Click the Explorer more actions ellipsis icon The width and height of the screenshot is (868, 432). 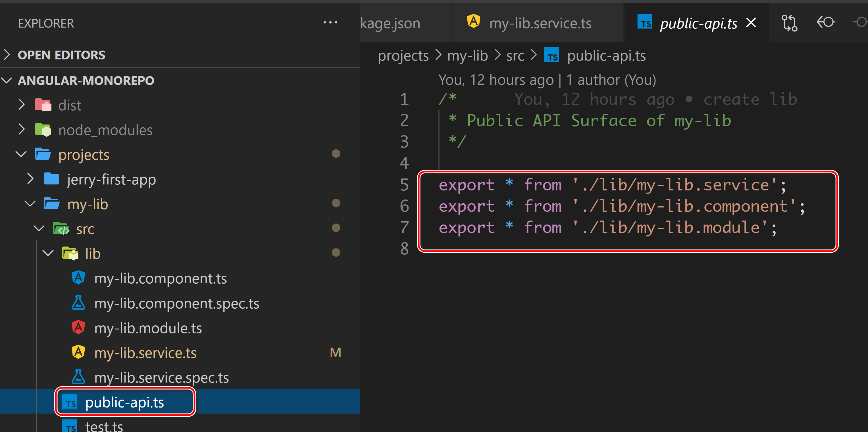point(330,22)
